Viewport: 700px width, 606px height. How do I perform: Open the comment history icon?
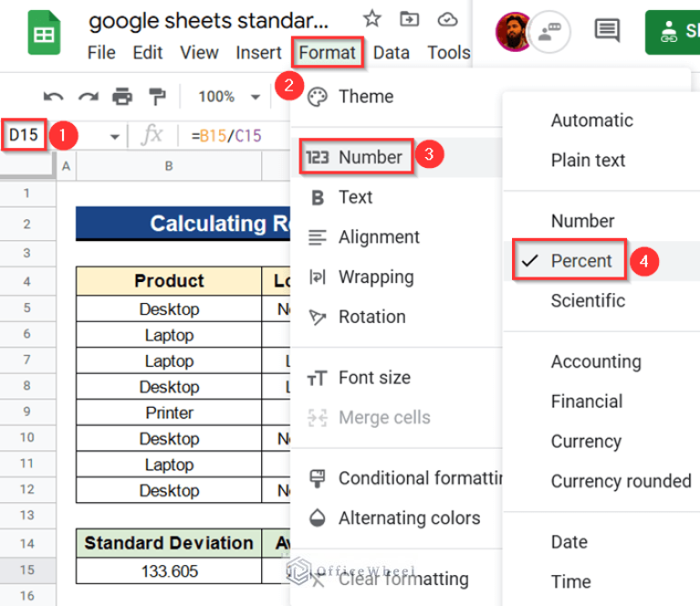pos(607,32)
